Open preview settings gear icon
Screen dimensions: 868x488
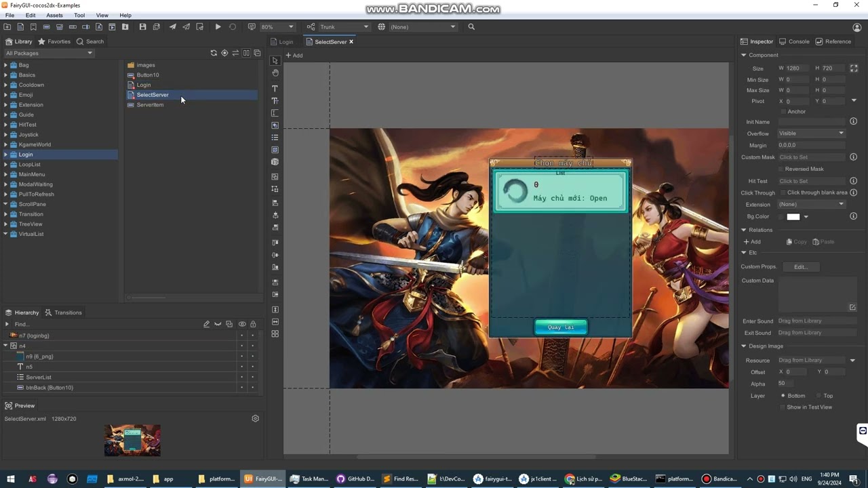click(256, 419)
